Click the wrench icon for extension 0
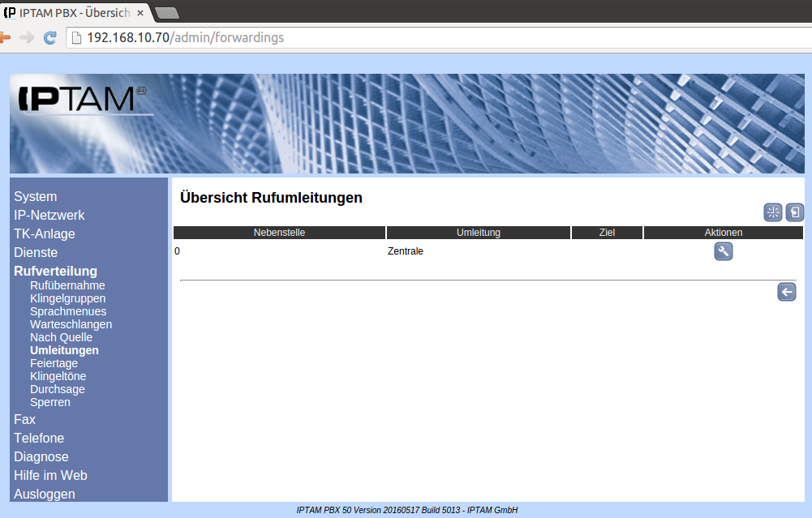This screenshot has height=518, width=812. pos(723,251)
